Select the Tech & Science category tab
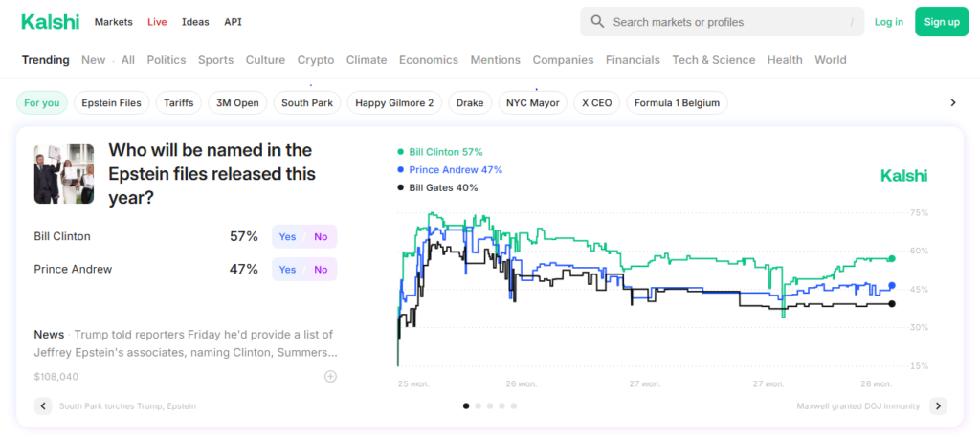 coord(714,60)
